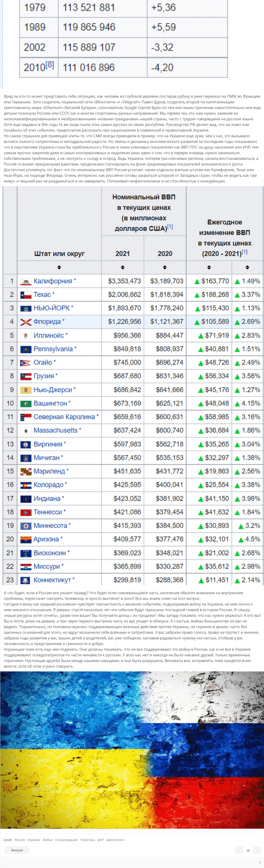Open footnote [1] after долларов США)
The height and width of the screenshot is (868, 264).
[x=170, y=227]
